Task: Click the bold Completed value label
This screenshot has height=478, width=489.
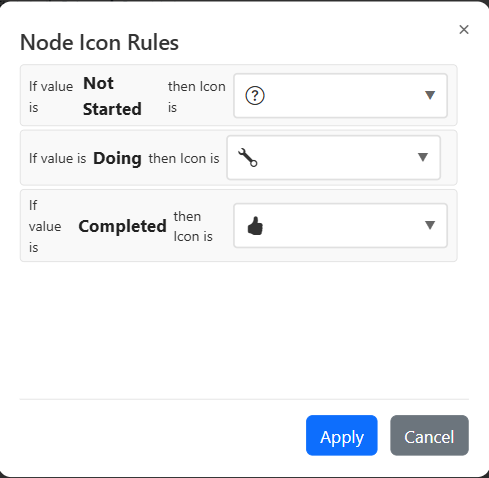Action: pos(122,226)
